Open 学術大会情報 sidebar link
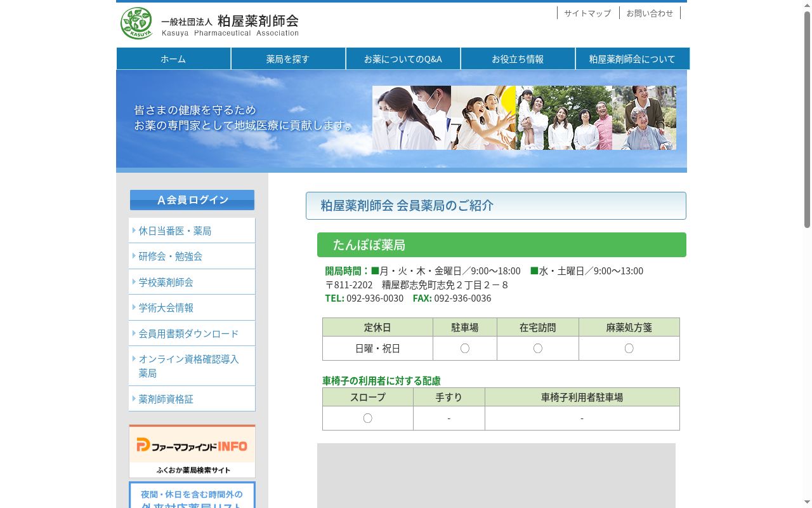812x508 pixels. (192, 307)
